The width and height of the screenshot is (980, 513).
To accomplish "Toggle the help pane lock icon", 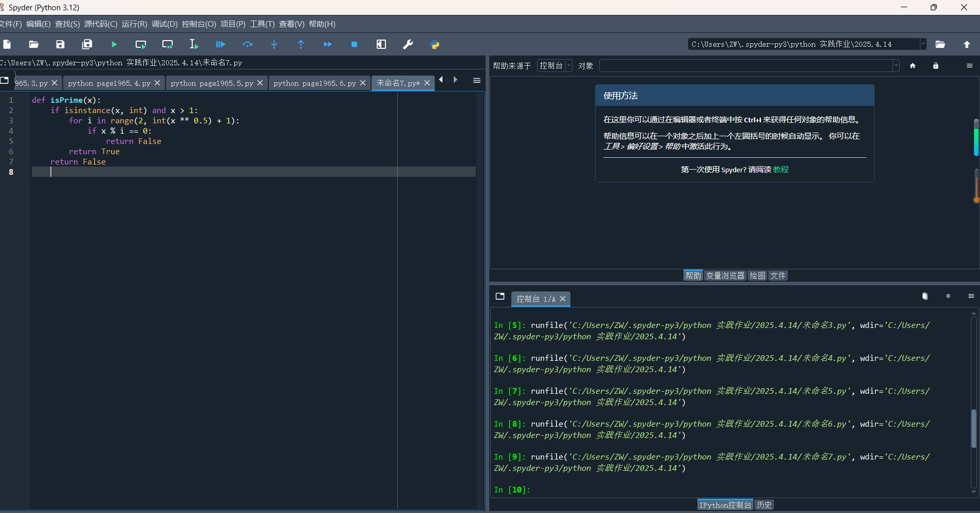I will click(x=935, y=66).
